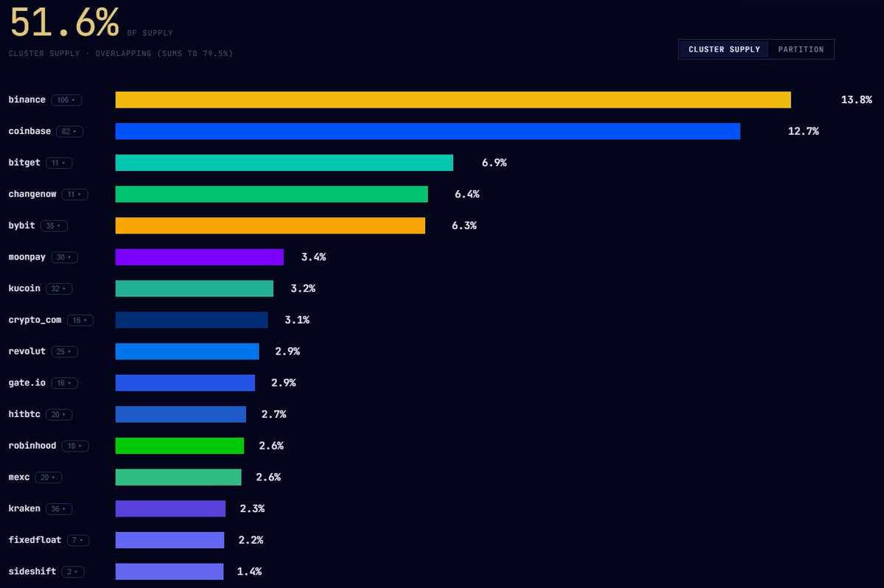Open the bitget 11 count badge
The width and height of the screenshot is (884, 588).
tap(58, 163)
